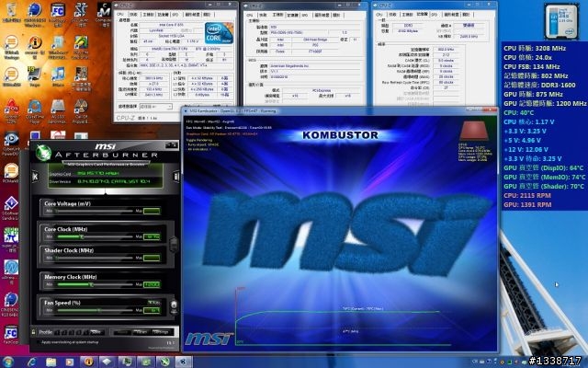Click the MSI Afterburner taskbar button
The width and height of the screenshot is (588, 368).
164,362
